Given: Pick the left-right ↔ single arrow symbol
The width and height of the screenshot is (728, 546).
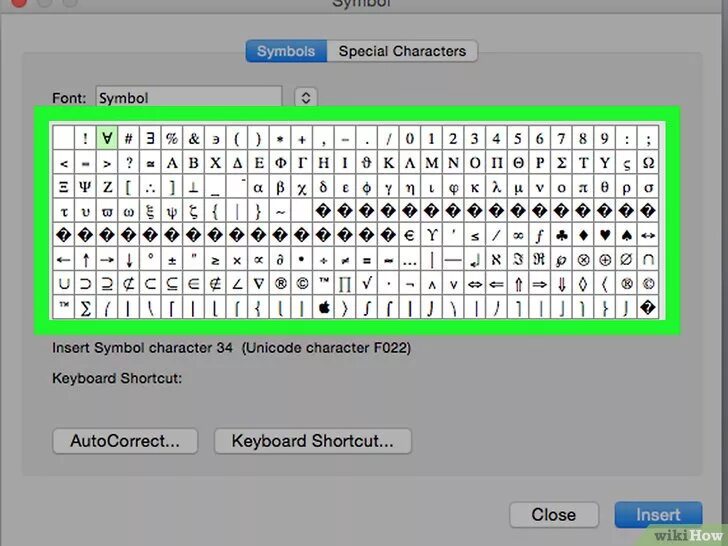Looking at the screenshot, I should [648, 235].
